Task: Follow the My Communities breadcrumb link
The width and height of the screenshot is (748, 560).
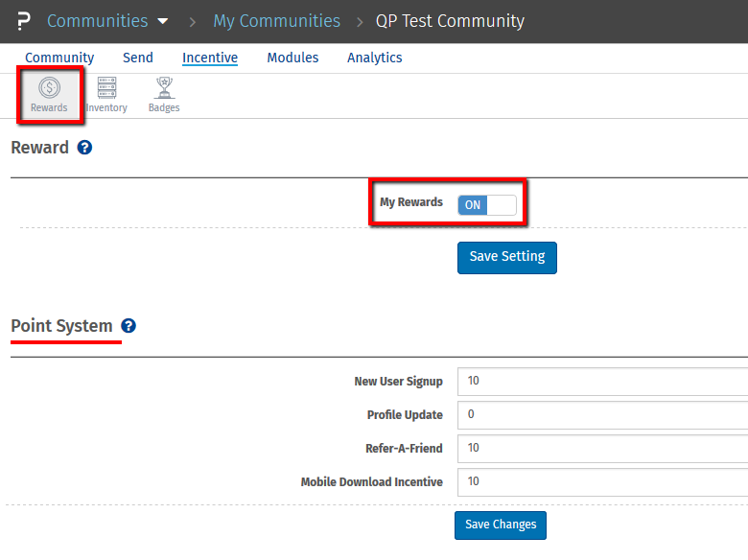Action: click(x=277, y=21)
